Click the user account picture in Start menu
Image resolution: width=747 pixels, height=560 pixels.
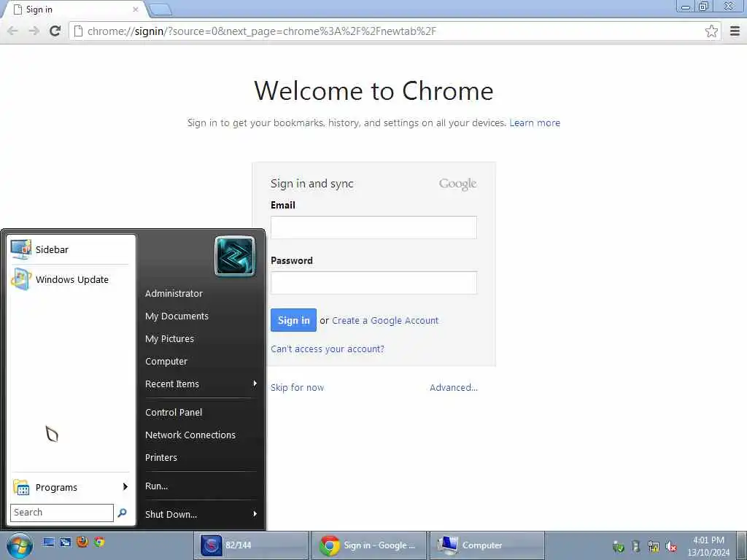pyautogui.click(x=235, y=256)
